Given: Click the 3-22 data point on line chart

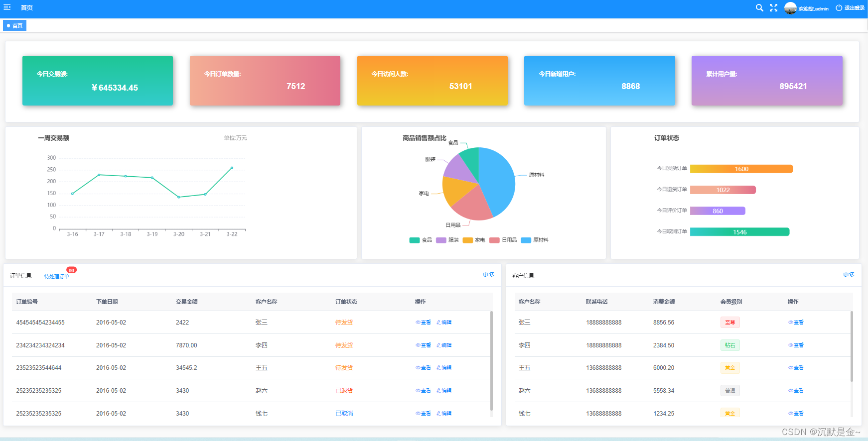Looking at the screenshot, I should tap(232, 168).
